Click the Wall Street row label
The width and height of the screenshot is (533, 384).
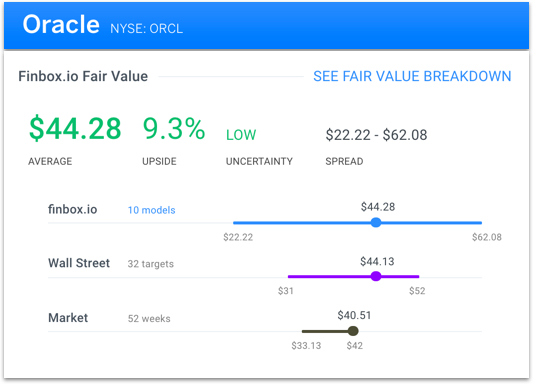(x=79, y=263)
